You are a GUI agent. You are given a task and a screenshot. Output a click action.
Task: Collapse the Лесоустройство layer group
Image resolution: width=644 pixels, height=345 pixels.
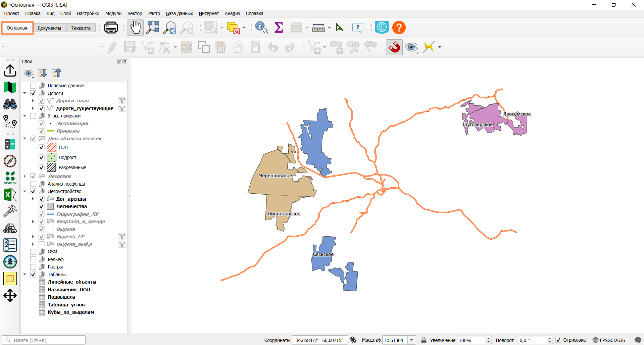click(25, 191)
